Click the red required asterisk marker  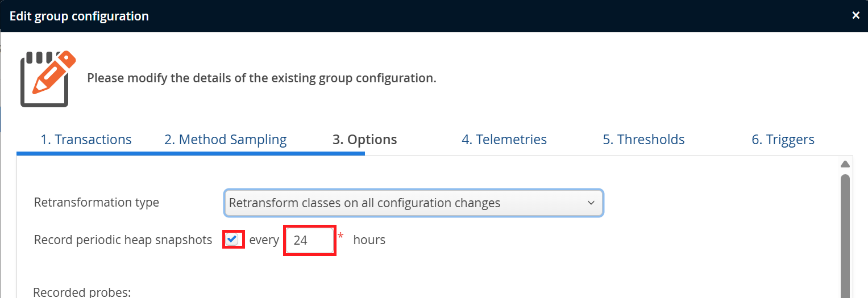point(340,236)
